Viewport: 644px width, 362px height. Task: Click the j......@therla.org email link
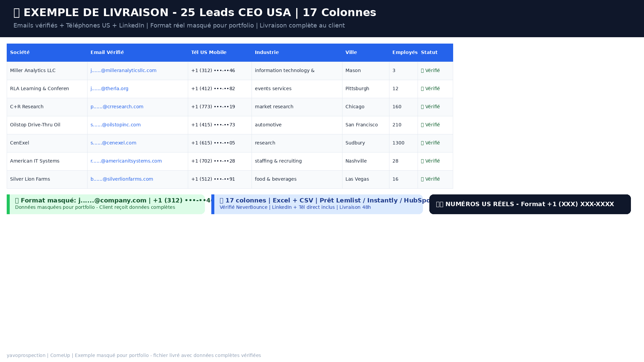(109, 88)
